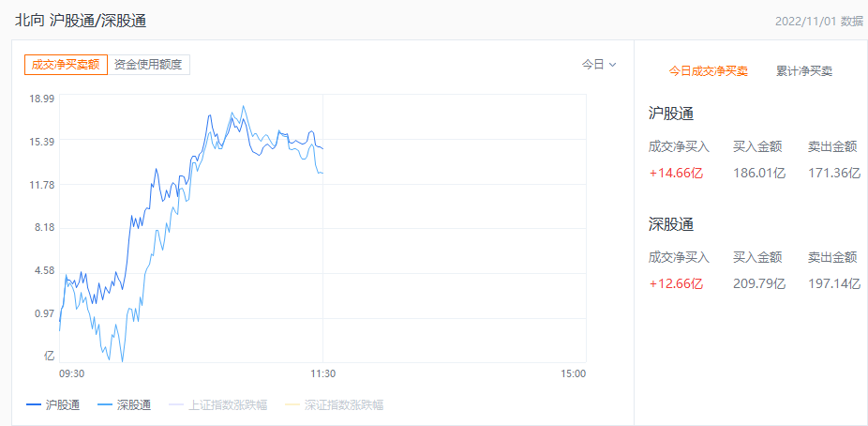The height and width of the screenshot is (426, 868).
Task: Click the 深股通 section heading
Action: pos(670,224)
